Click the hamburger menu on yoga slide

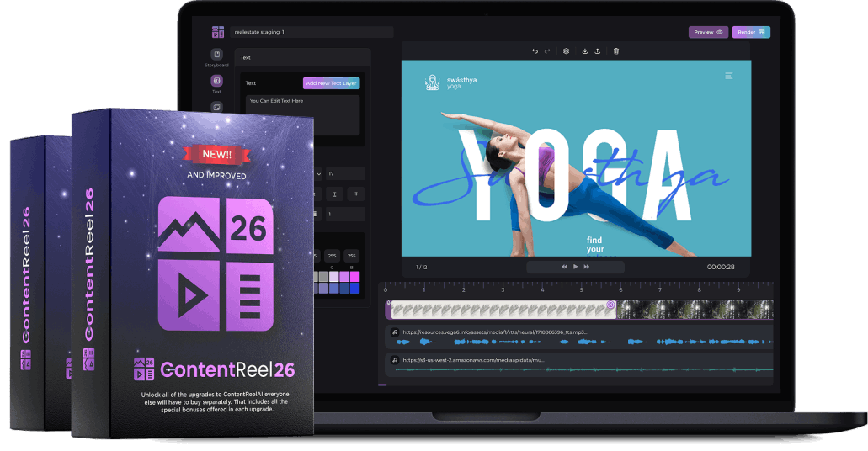[x=729, y=76]
